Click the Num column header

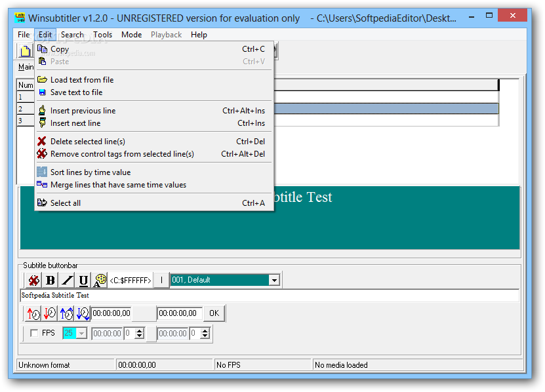click(x=26, y=85)
